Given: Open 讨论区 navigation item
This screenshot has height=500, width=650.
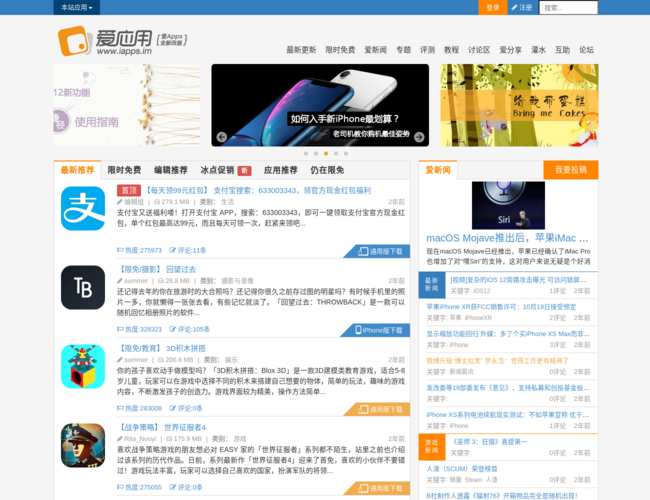Looking at the screenshot, I should [x=479, y=50].
